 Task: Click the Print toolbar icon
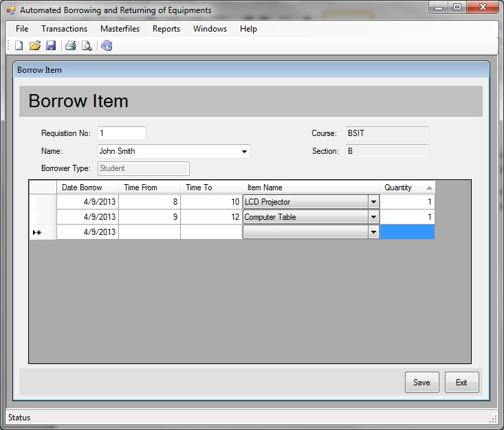point(70,46)
